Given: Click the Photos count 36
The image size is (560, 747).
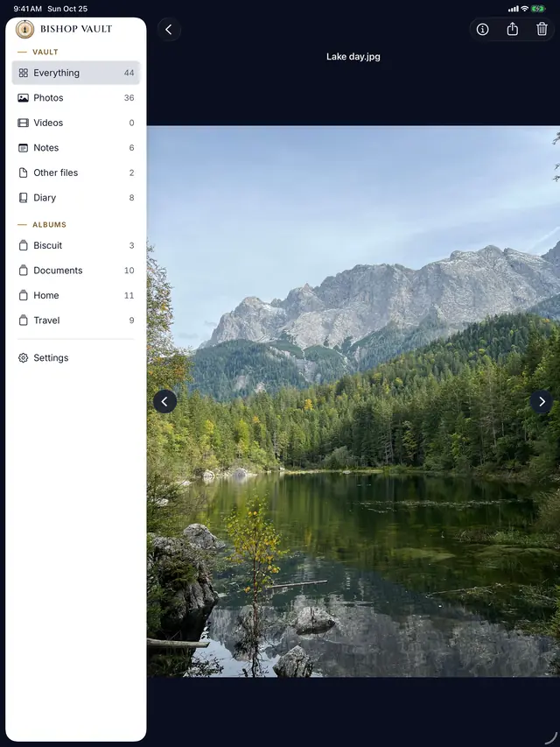Looking at the screenshot, I should click(x=129, y=98).
